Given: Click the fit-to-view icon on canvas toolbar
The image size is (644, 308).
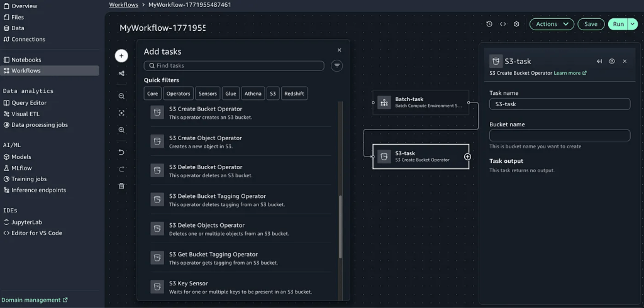Looking at the screenshot, I should tap(121, 113).
